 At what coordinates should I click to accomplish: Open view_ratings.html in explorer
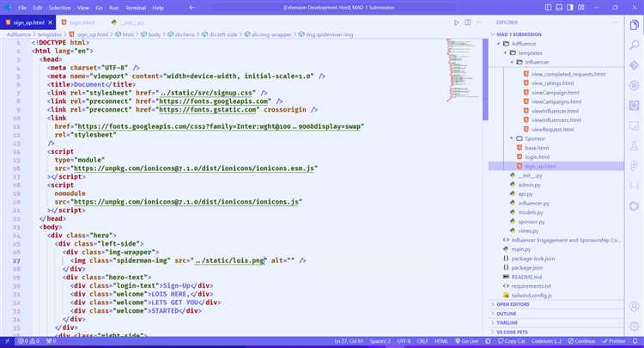point(552,83)
